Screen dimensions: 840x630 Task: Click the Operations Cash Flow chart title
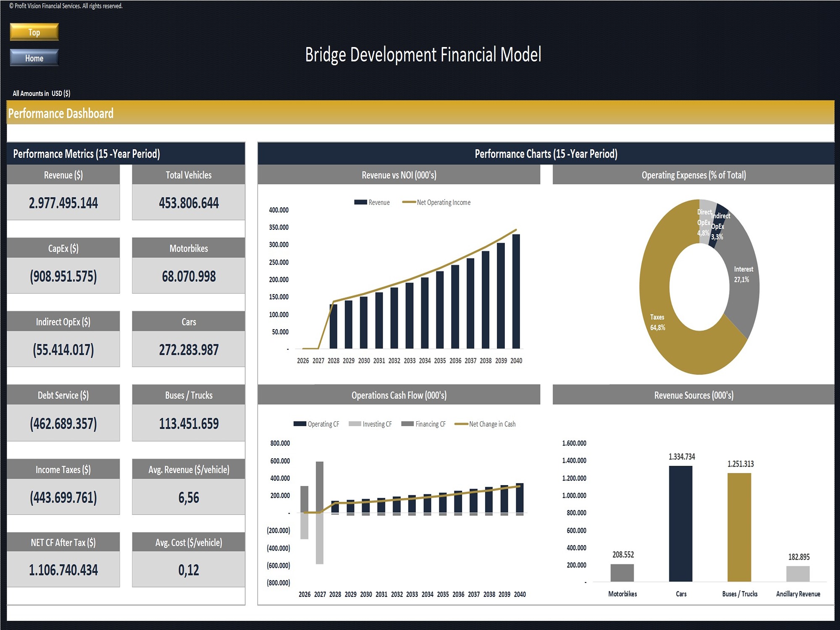point(399,395)
